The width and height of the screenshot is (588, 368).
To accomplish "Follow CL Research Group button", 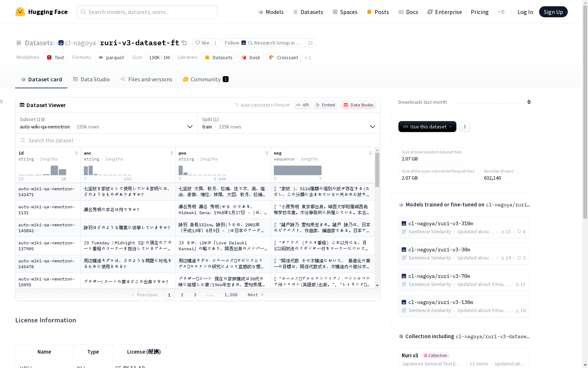I will (x=263, y=43).
